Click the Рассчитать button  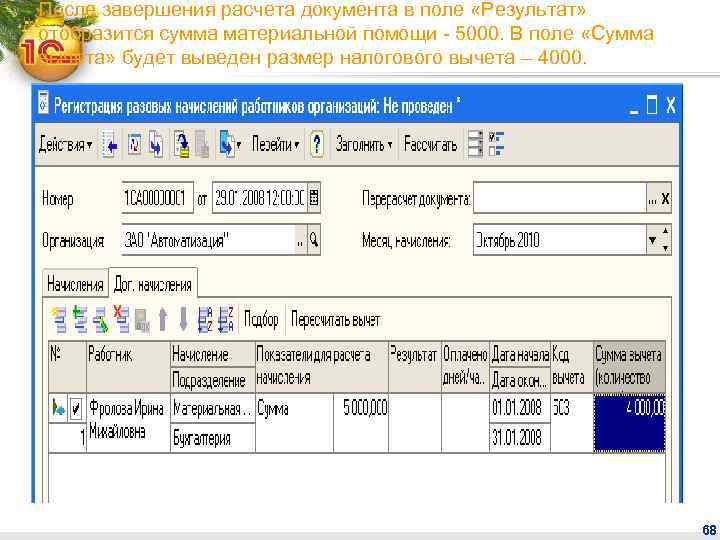[430, 144]
